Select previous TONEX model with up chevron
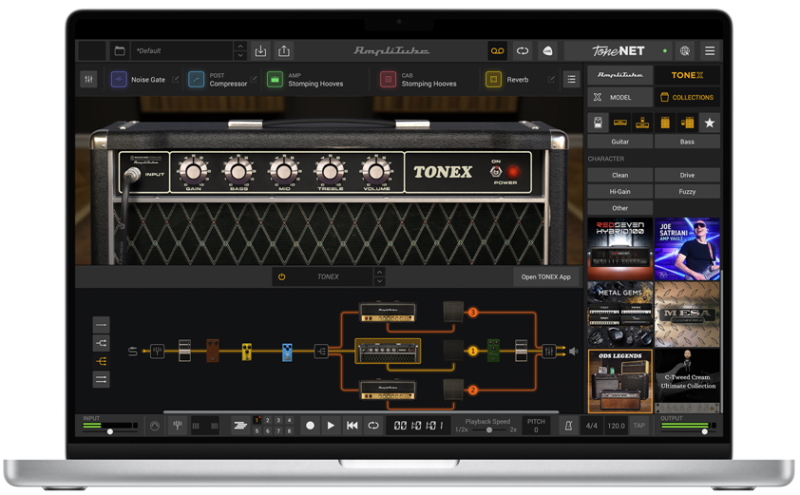 (x=380, y=272)
